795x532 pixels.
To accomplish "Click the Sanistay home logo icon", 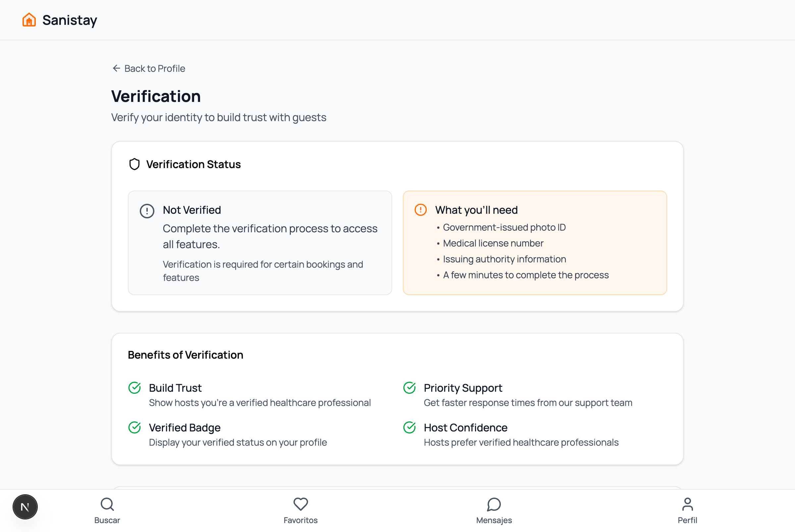I will (29, 20).
